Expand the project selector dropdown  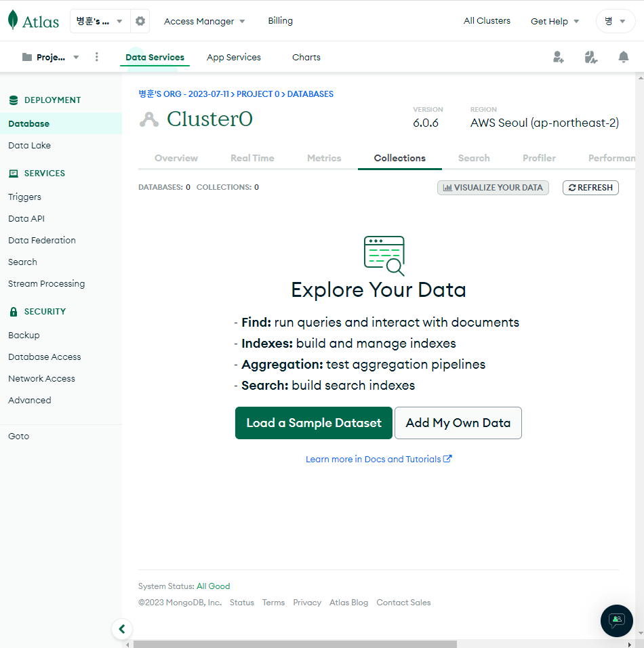50,57
